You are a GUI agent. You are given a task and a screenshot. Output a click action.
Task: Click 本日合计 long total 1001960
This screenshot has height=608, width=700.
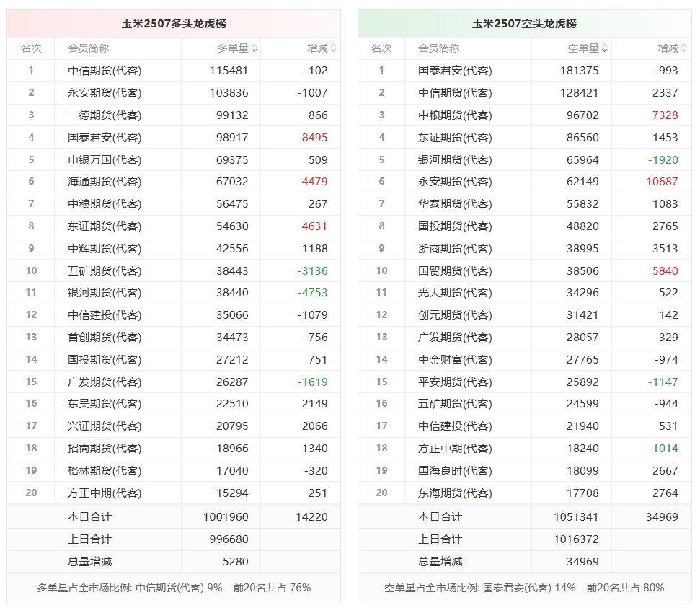(x=226, y=517)
